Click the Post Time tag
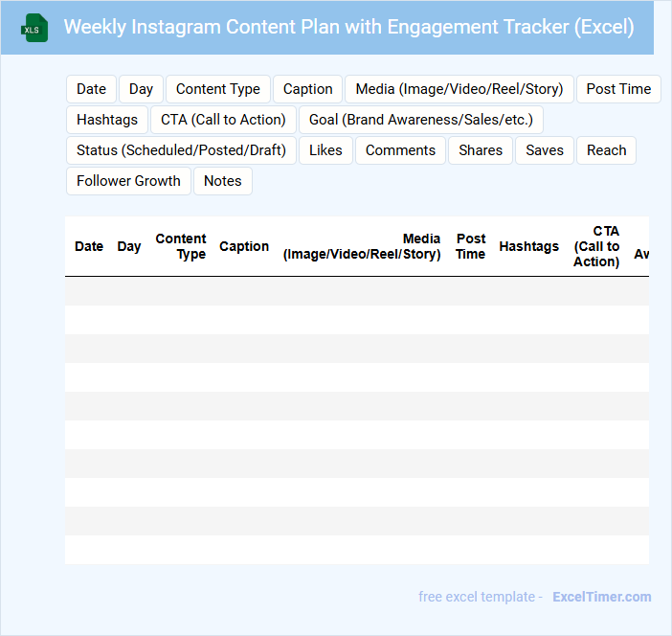This screenshot has height=636, width=672. 618,89
